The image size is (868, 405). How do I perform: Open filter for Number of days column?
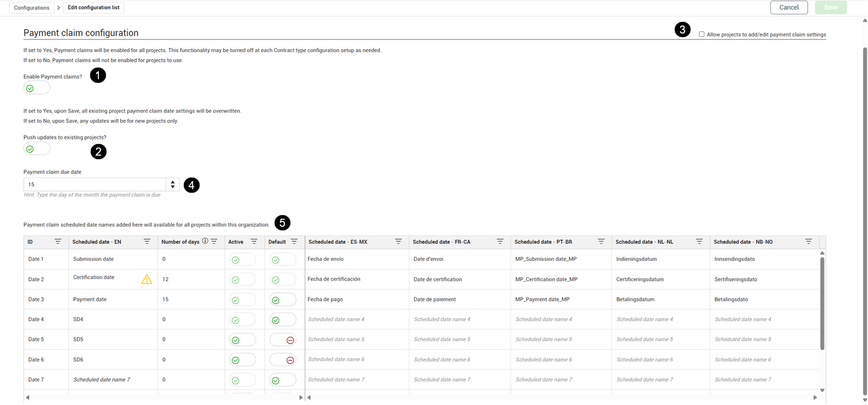(214, 241)
